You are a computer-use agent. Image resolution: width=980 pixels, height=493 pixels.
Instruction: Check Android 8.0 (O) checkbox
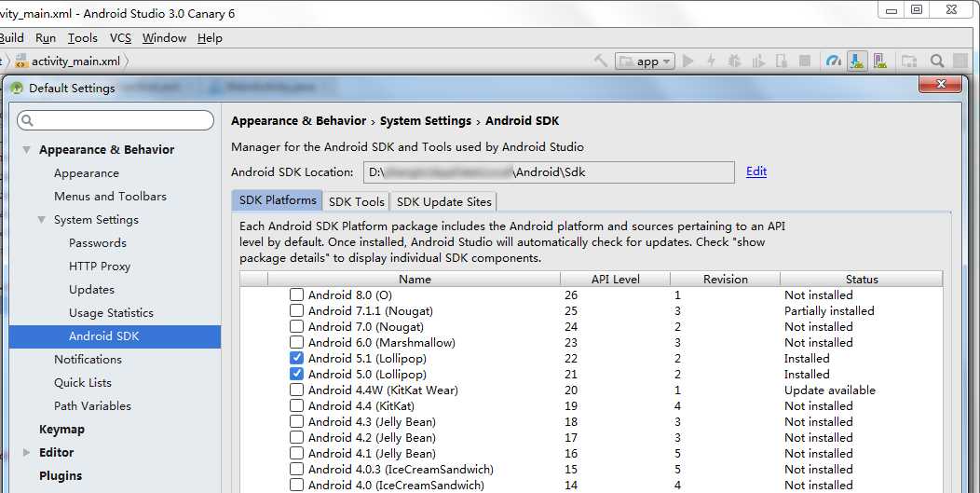[297, 294]
